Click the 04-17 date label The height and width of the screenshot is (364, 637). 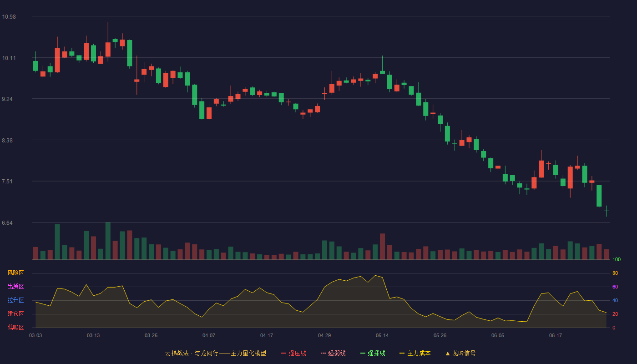click(267, 335)
